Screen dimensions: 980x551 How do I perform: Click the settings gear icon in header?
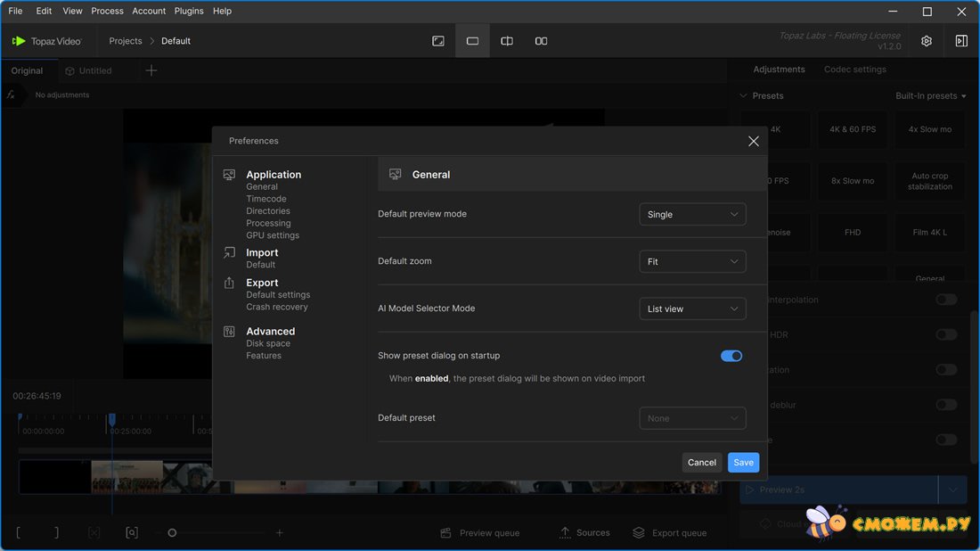[927, 41]
